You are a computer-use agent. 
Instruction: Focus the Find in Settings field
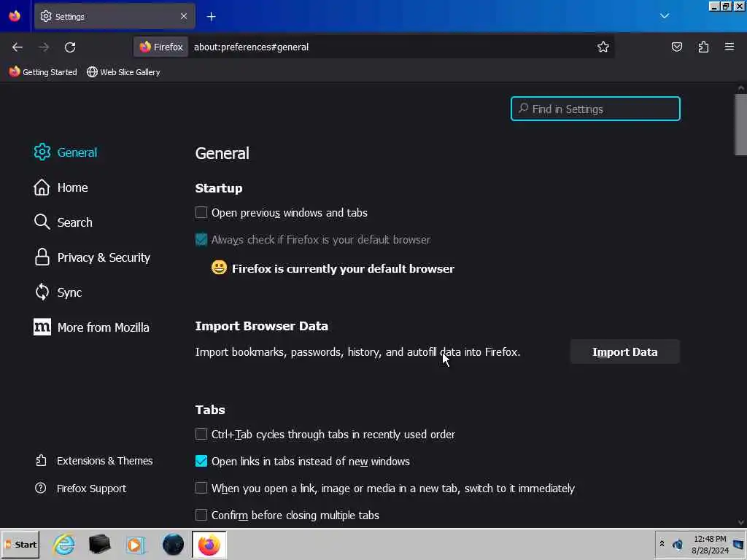click(595, 109)
